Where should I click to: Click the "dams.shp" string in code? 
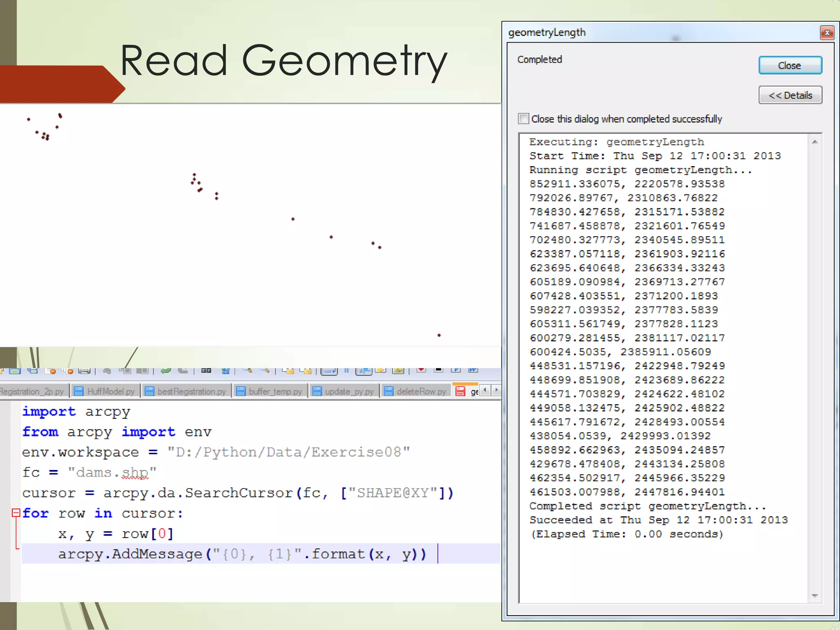(112, 472)
